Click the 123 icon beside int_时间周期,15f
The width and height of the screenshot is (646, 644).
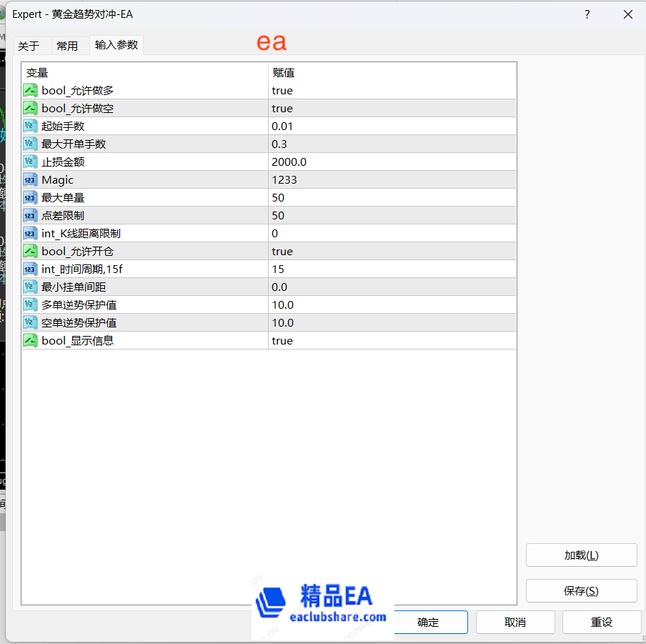30,269
